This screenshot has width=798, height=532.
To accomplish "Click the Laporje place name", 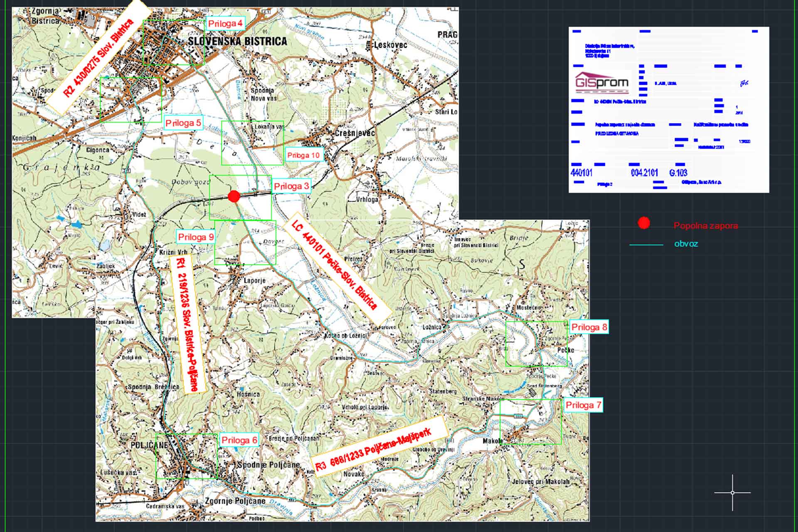I will click(x=254, y=281).
